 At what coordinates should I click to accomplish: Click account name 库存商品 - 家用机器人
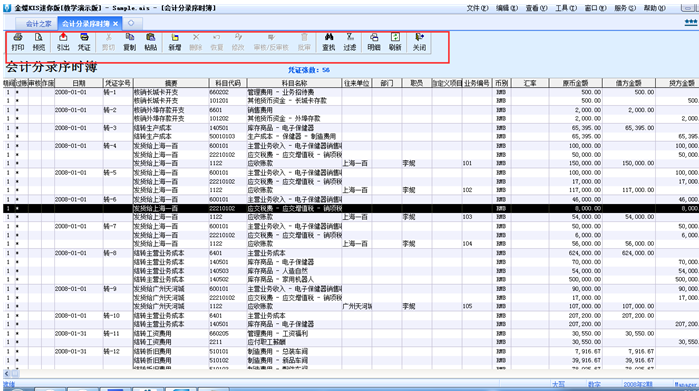click(x=280, y=280)
